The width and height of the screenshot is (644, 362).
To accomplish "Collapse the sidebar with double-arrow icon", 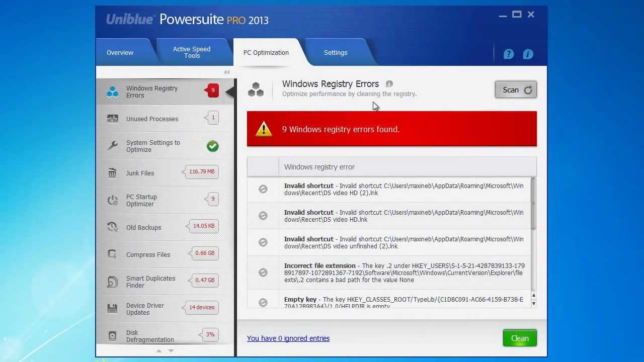I will (227, 72).
